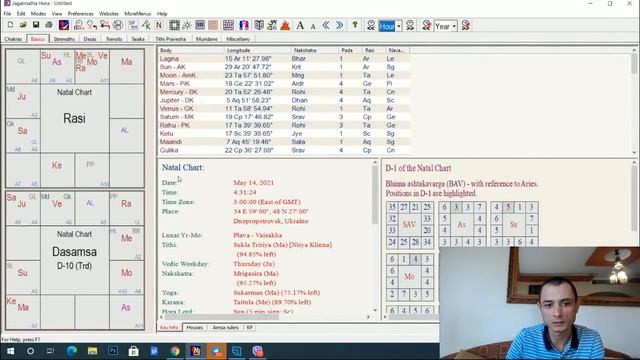Image resolution: width=640 pixels, height=360 pixels.
Task: Click the SAV ashtakavarga grid
Action: [x=409, y=224]
